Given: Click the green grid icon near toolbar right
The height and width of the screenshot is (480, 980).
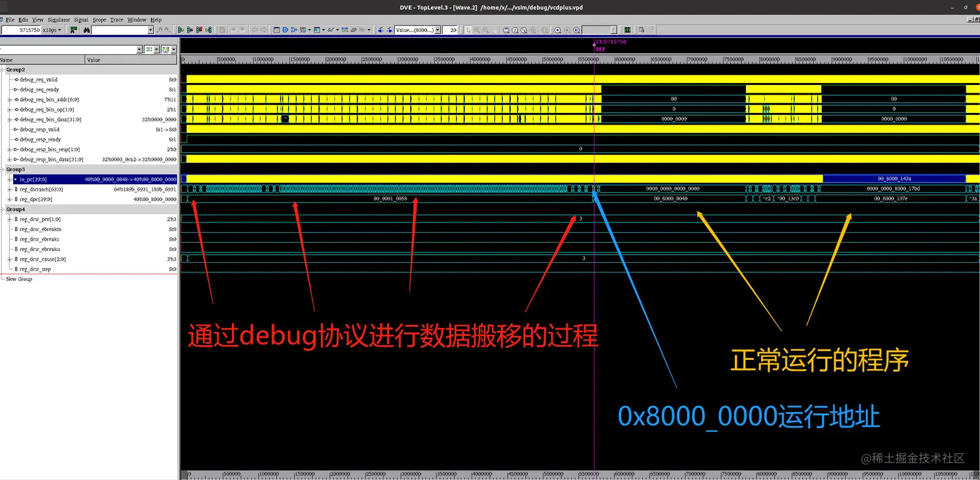Looking at the screenshot, I should point(627,30).
